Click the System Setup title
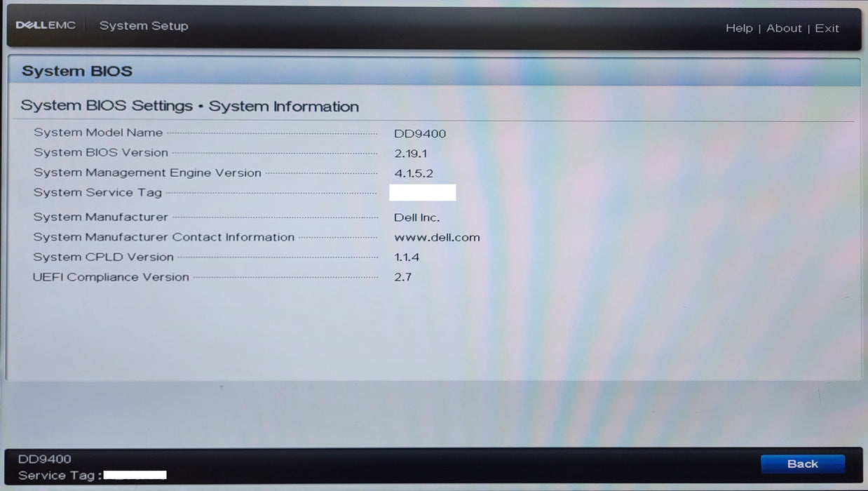The image size is (868, 491). 144,26
